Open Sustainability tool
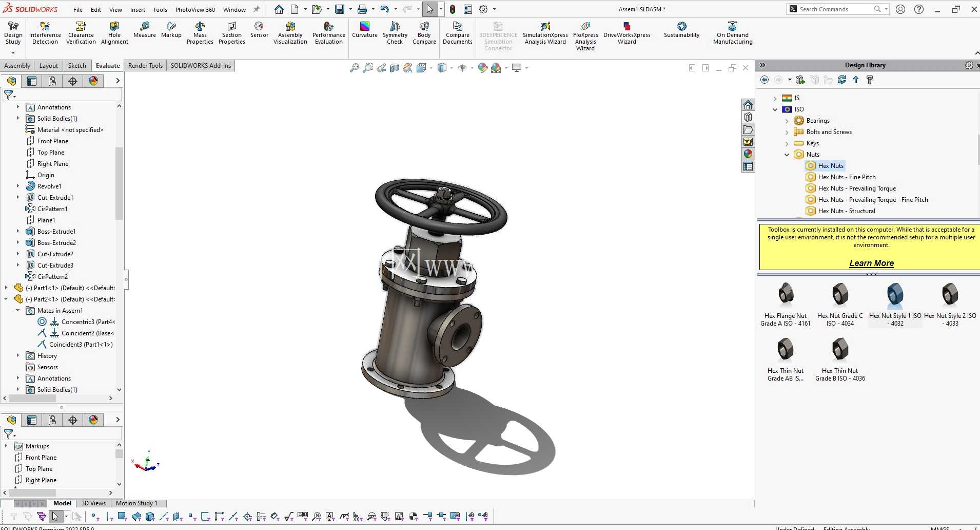This screenshot has height=530, width=980. 682,30
